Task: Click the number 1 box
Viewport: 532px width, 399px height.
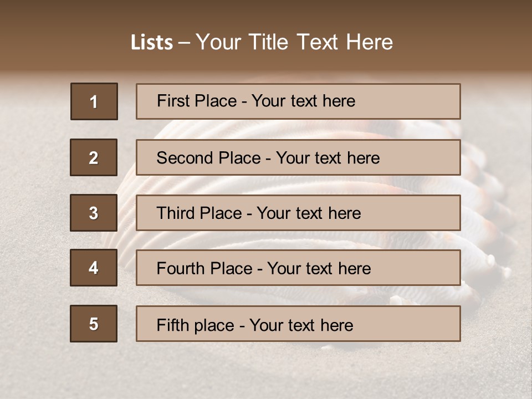Action: [x=94, y=101]
